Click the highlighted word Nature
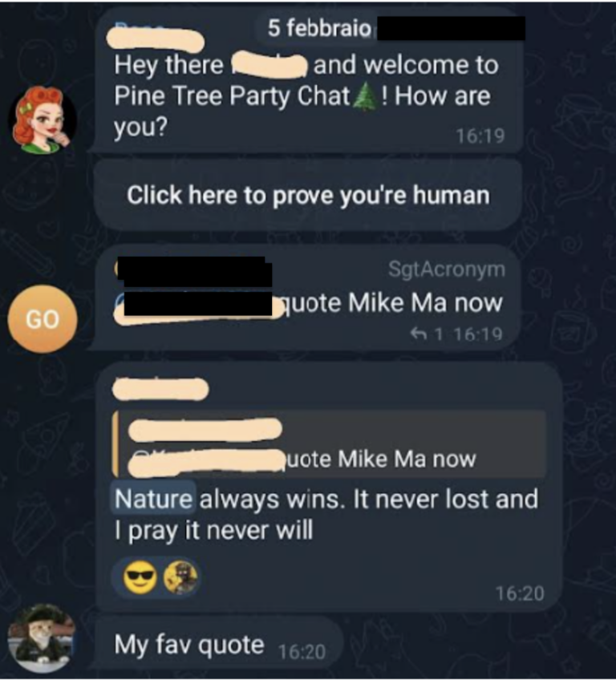The height and width of the screenshot is (680, 616). tap(153, 499)
